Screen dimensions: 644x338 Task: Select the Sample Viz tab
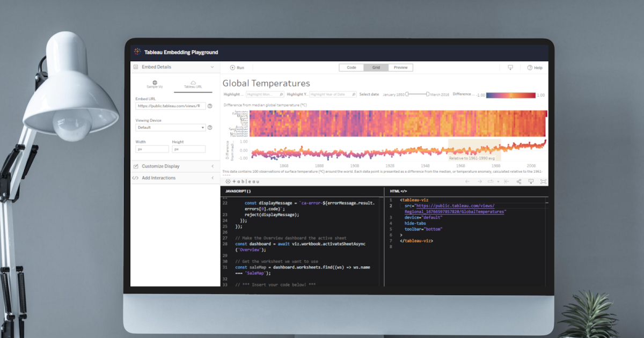click(x=155, y=84)
